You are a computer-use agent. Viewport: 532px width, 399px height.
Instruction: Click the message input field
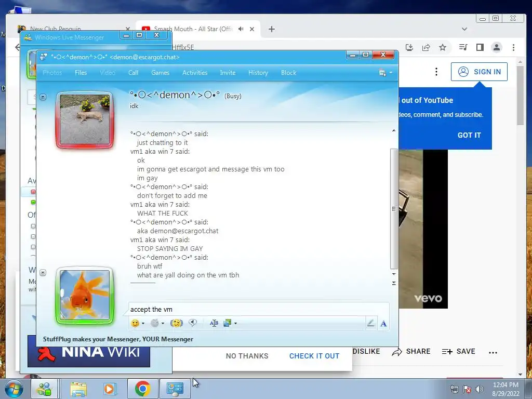(259, 309)
